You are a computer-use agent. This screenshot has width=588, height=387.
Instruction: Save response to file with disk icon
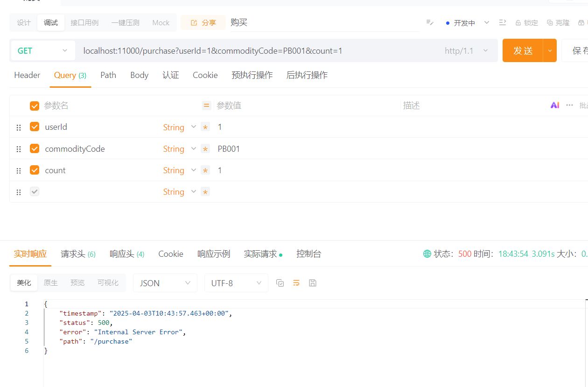click(313, 283)
